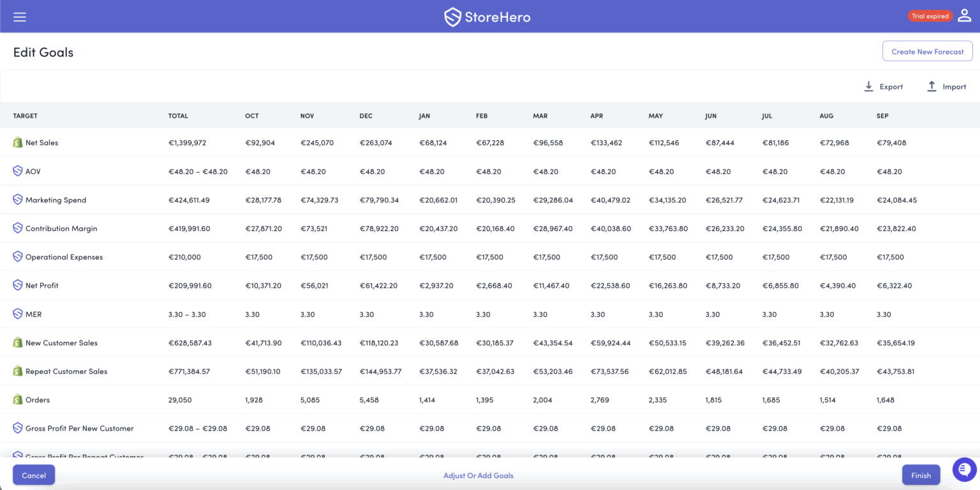Click the Shopify icon beside New Customer Sales

(17, 343)
